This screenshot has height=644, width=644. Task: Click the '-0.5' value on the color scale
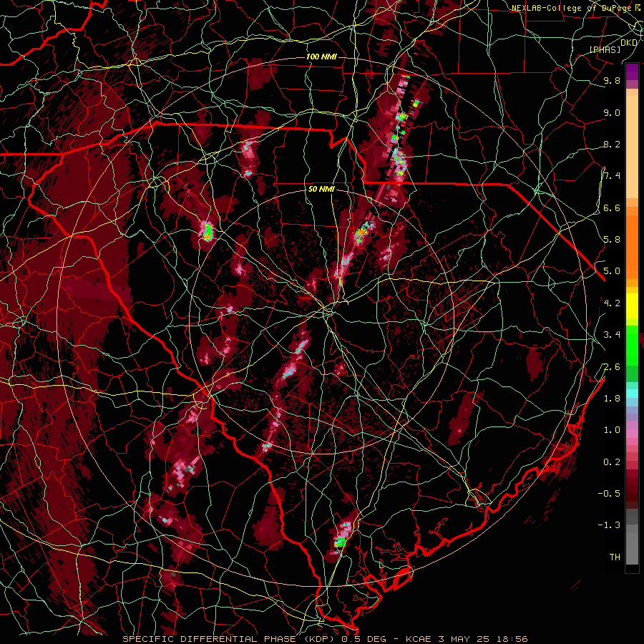tap(609, 493)
